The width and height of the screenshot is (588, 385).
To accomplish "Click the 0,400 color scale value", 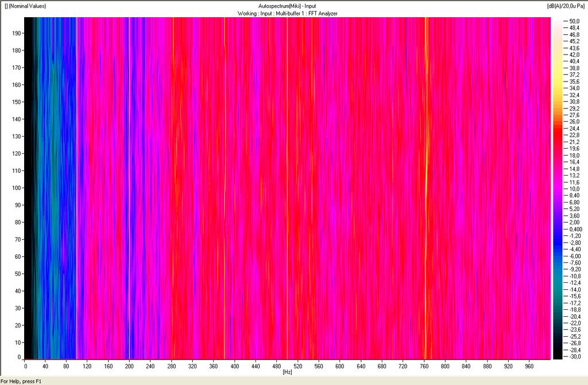I will (x=575, y=229).
